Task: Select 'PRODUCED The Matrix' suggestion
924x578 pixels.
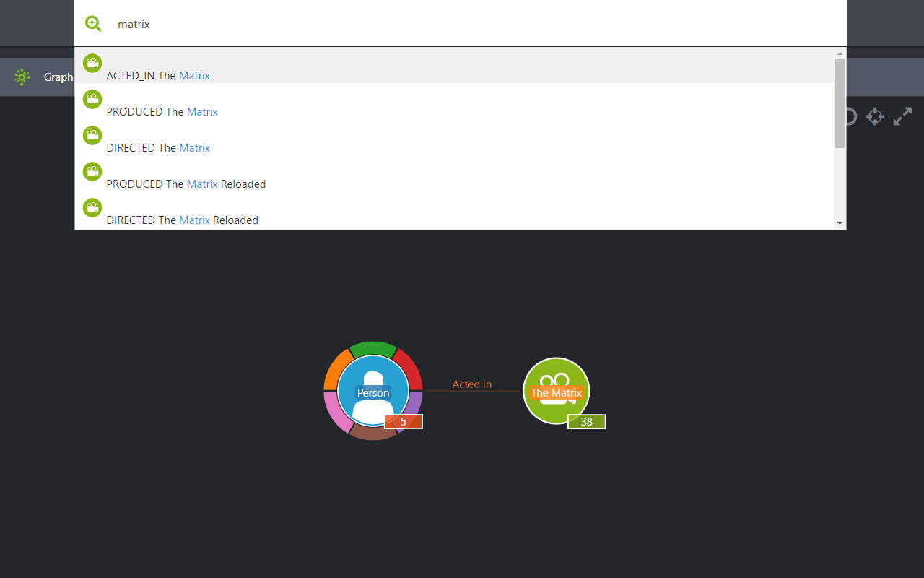Action: [455, 102]
